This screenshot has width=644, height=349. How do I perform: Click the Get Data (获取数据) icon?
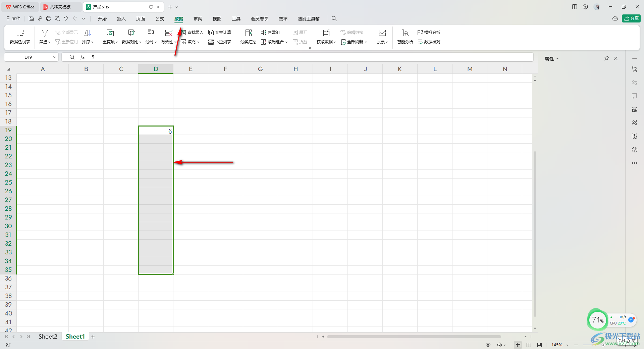tap(326, 33)
